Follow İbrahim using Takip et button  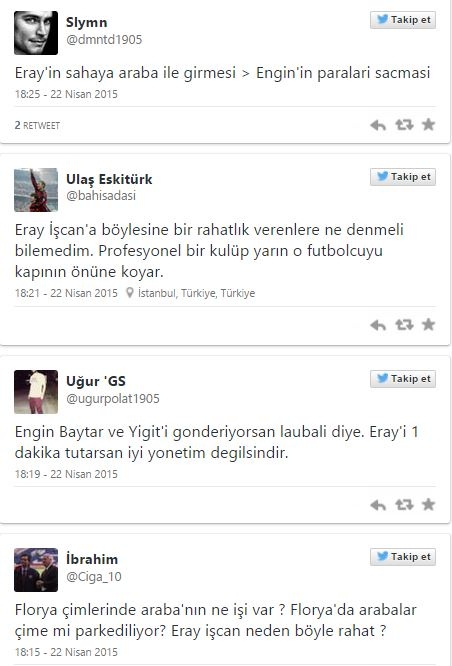(x=403, y=557)
